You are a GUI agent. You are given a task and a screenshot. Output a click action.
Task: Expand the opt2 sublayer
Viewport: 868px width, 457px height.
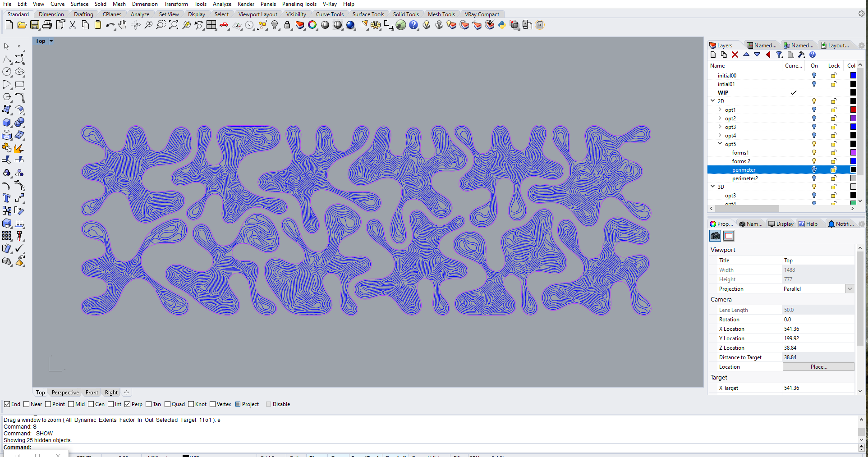(x=720, y=118)
